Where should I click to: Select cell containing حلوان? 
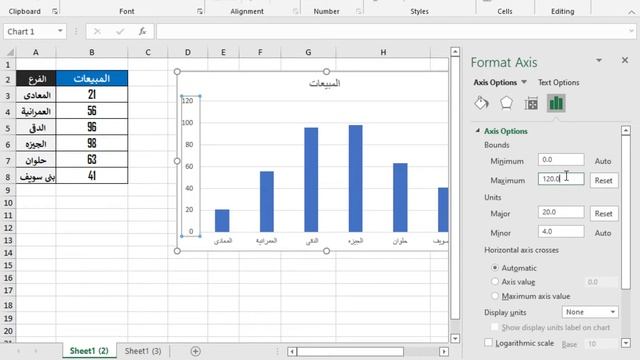(36, 160)
